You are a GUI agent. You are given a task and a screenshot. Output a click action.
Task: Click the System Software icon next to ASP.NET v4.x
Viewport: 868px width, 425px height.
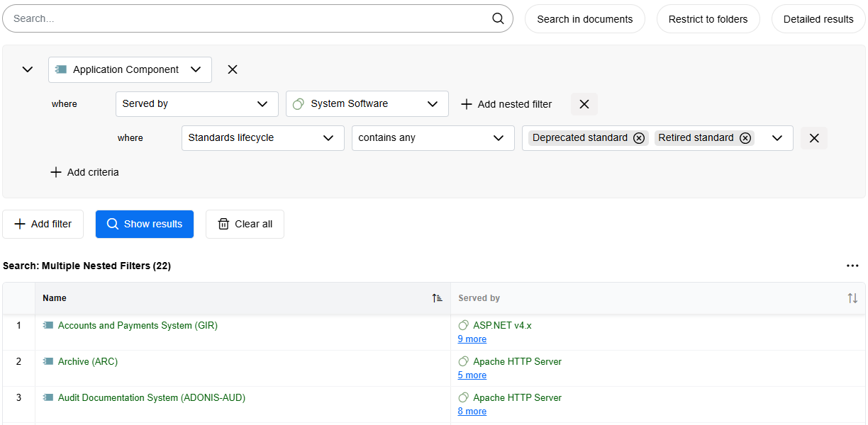(463, 325)
